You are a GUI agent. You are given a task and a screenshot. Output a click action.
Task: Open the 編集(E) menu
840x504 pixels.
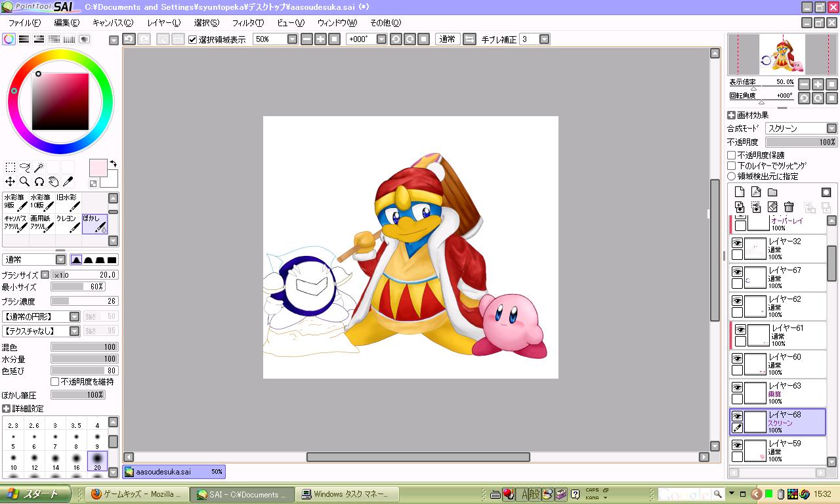pyautogui.click(x=66, y=23)
